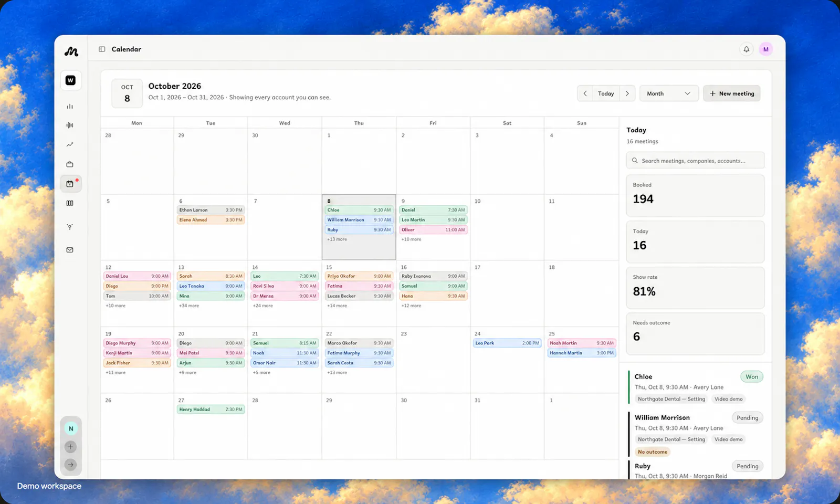Open notifications bell icon
The width and height of the screenshot is (840, 504).
point(746,49)
